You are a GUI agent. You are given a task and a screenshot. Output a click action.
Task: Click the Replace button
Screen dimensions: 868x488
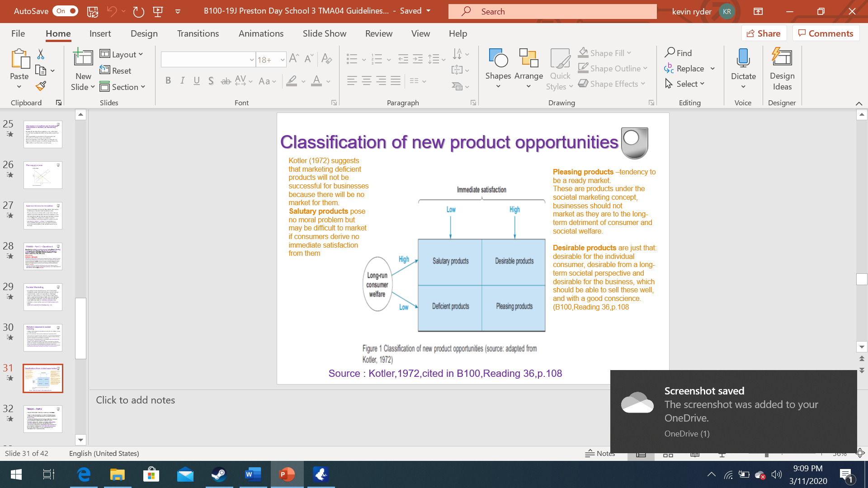[x=684, y=68]
